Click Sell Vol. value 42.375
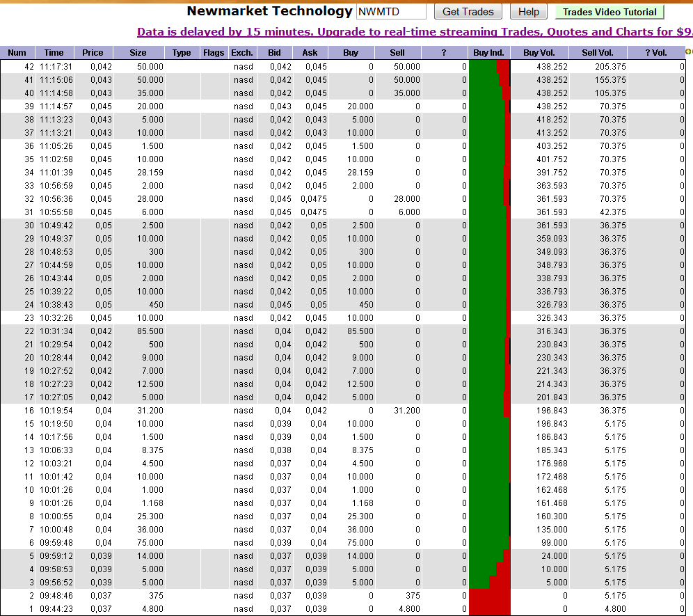693x616 pixels. click(x=612, y=212)
